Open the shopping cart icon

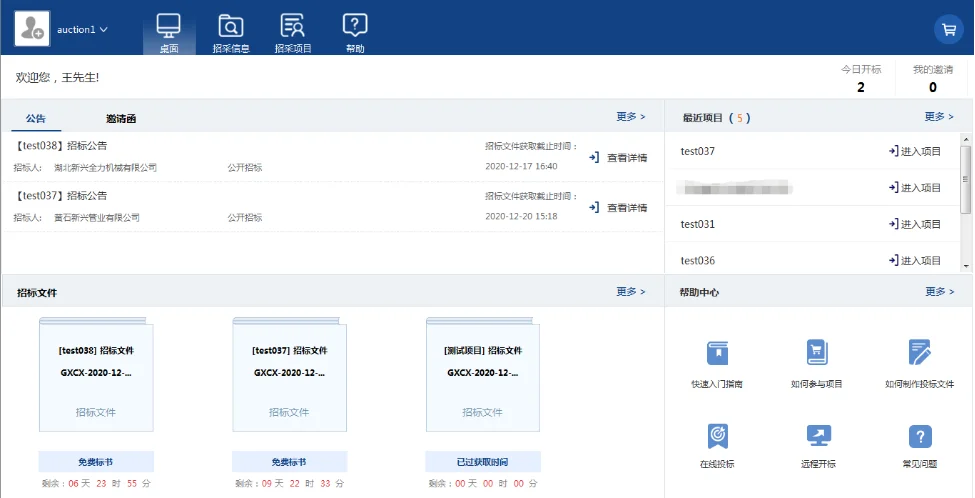click(949, 29)
